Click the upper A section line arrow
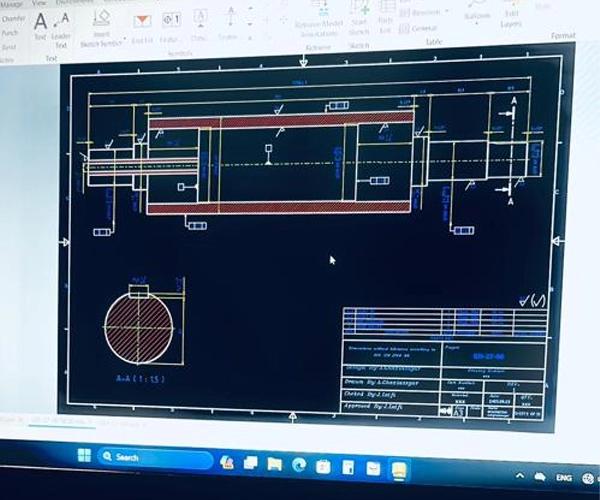The height and width of the screenshot is (500, 600). pos(508,113)
